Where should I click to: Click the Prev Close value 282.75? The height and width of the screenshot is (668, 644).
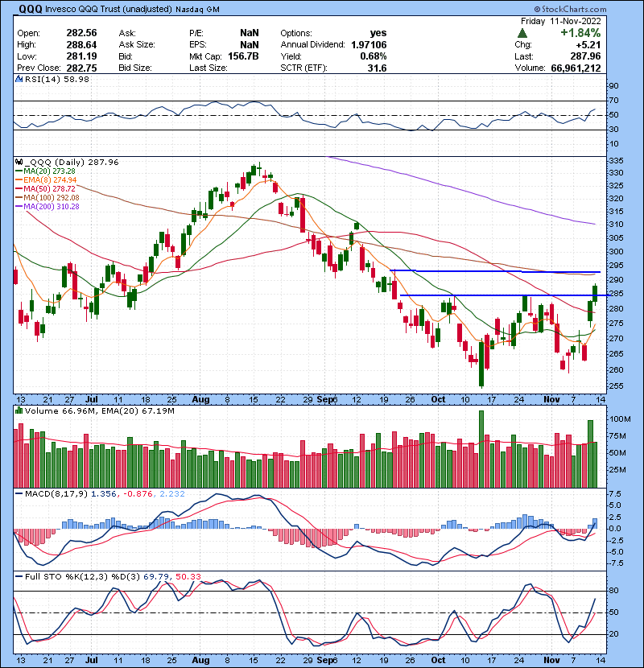click(x=81, y=68)
